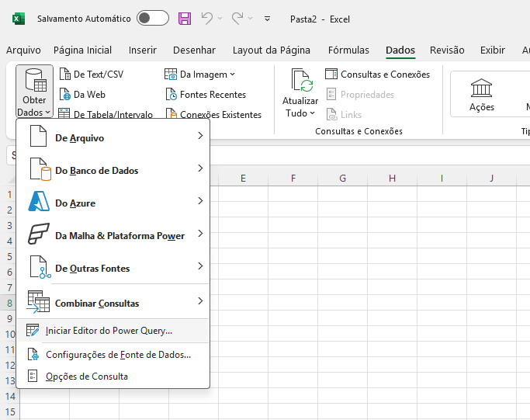Image resolution: width=530 pixels, height=420 pixels.
Task: Click the Links button in the ribbon
Action: point(344,115)
